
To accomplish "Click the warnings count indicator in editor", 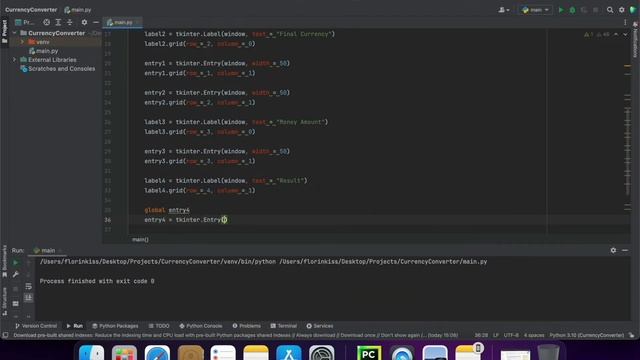I will pos(598,35).
